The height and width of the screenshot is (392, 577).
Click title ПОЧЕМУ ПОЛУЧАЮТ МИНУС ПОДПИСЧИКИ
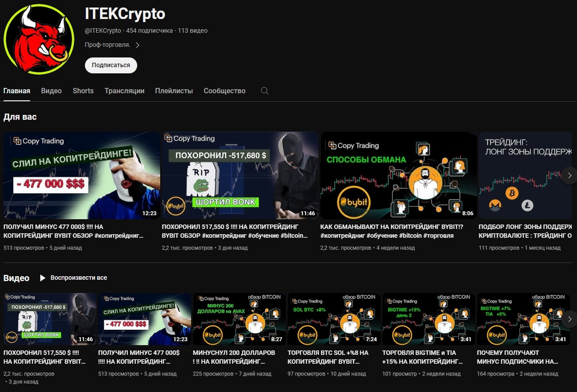tap(518, 357)
